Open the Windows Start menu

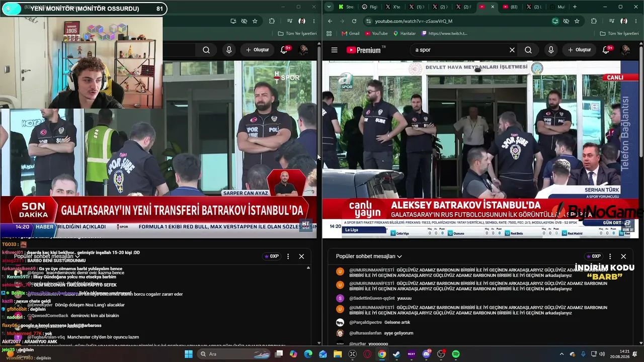(x=189, y=354)
